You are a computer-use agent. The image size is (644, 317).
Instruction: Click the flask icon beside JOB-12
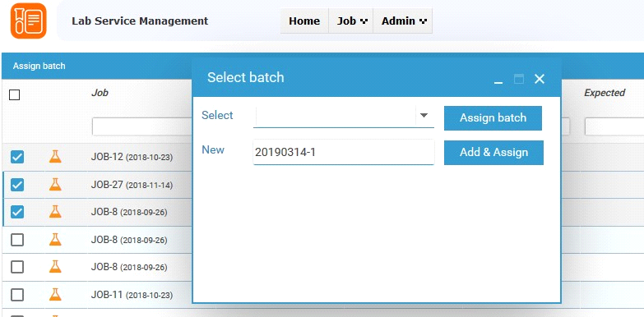tap(55, 156)
